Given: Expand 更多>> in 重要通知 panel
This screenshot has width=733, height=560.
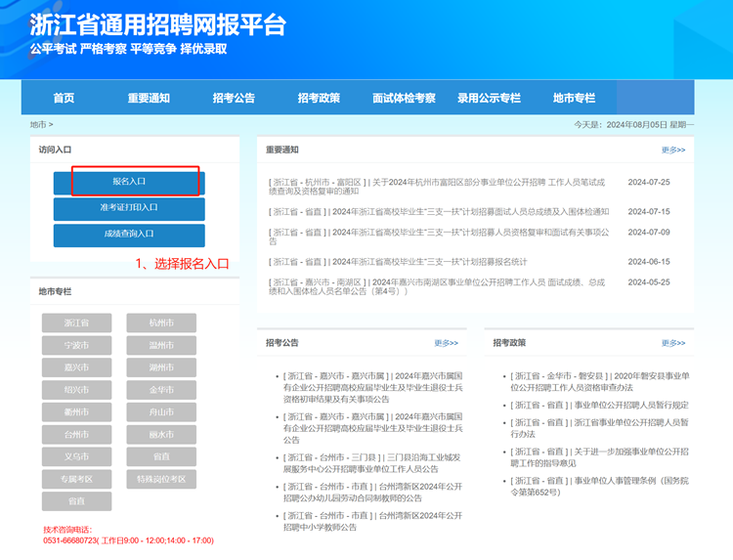Looking at the screenshot, I should (672, 150).
